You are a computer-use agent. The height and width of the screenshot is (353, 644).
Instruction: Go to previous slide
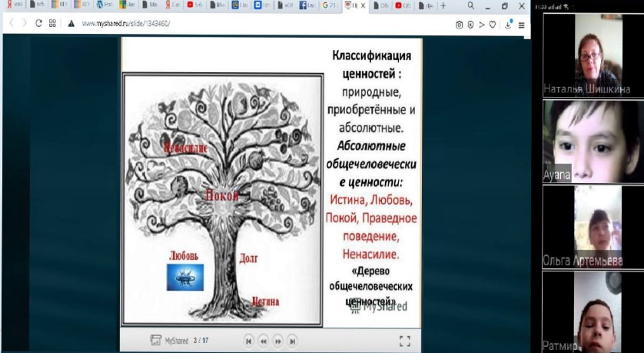[264, 340]
